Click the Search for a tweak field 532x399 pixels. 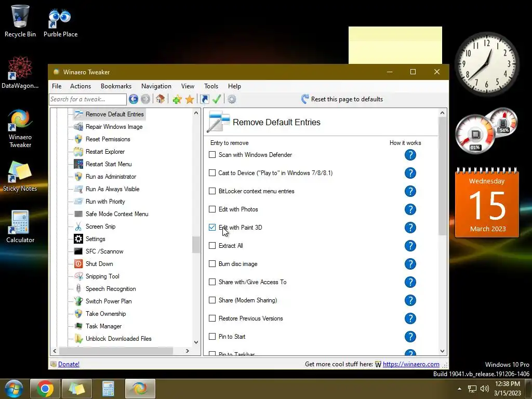87,99
